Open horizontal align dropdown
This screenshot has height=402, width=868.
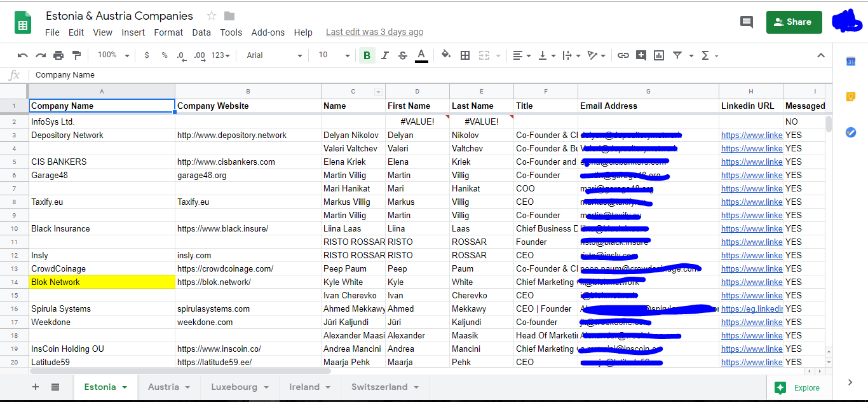(522, 55)
